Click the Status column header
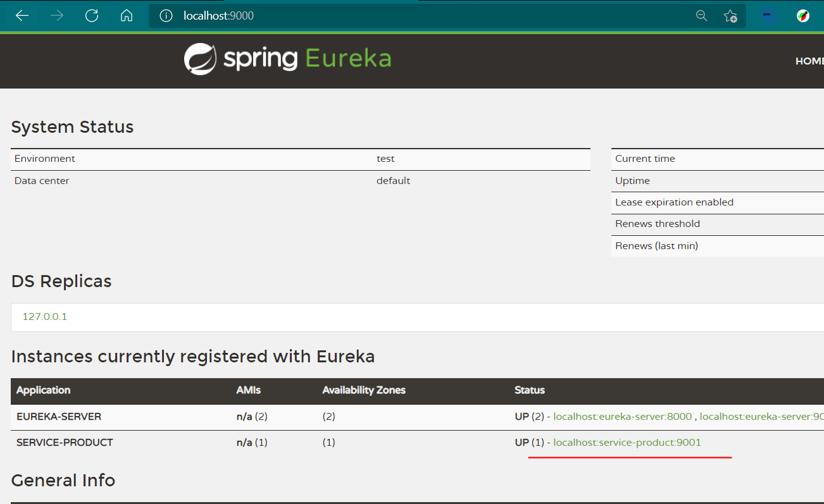 tap(530, 390)
